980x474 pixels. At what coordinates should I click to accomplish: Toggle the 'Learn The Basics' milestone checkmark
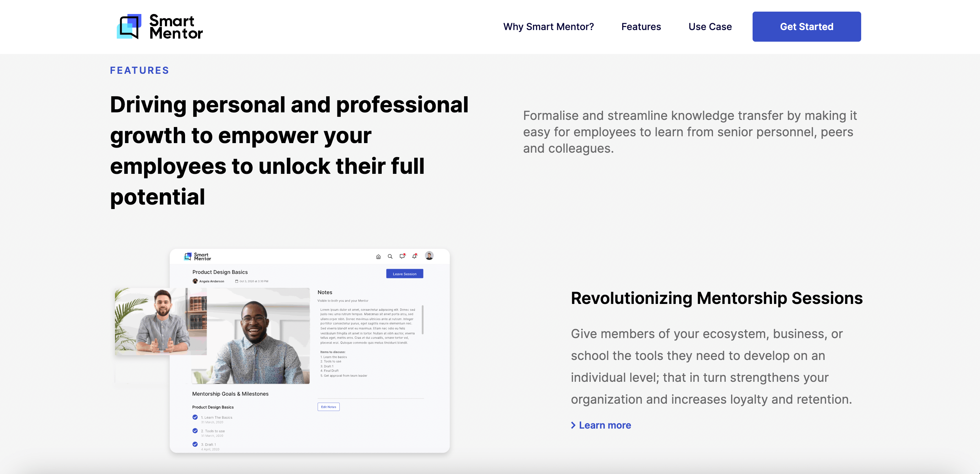[195, 417]
